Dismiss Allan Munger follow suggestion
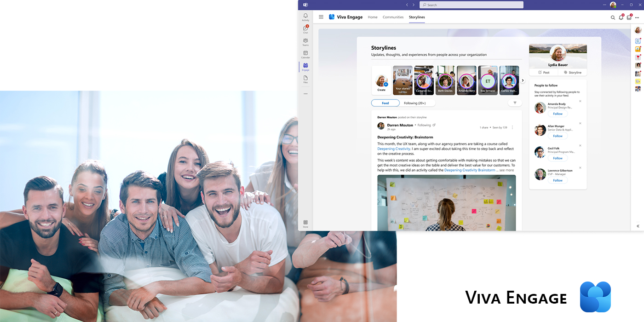The image size is (644, 322). click(580, 123)
